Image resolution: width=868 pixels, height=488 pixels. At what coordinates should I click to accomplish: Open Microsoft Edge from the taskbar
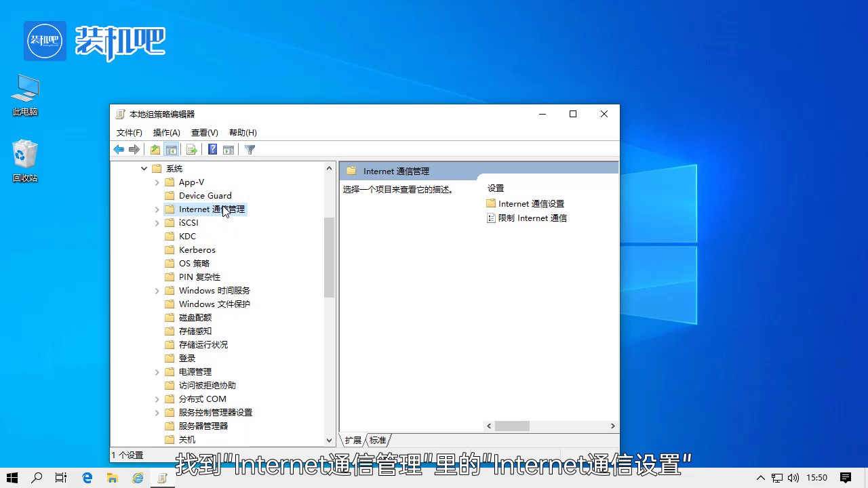[x=87, y=477]
